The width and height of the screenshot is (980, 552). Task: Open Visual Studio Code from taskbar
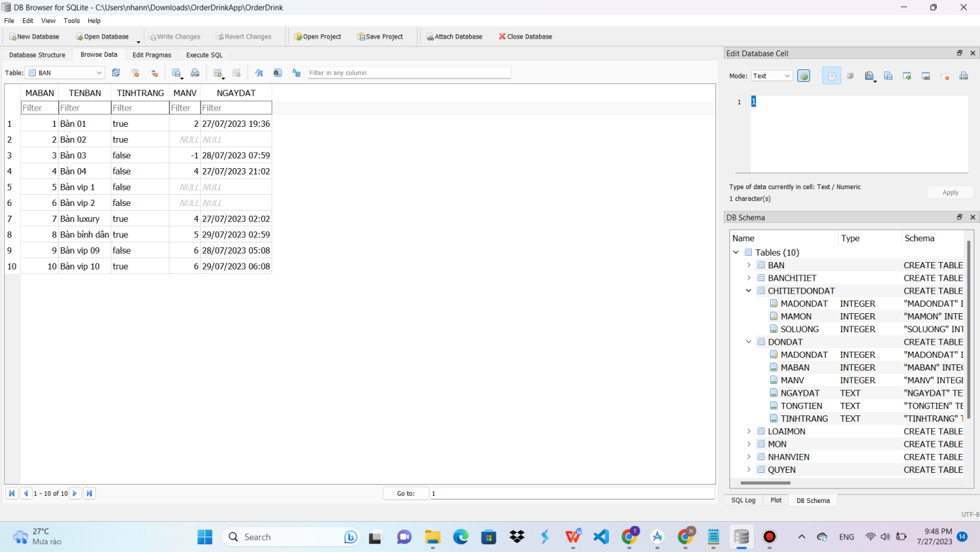pos(601,537)
